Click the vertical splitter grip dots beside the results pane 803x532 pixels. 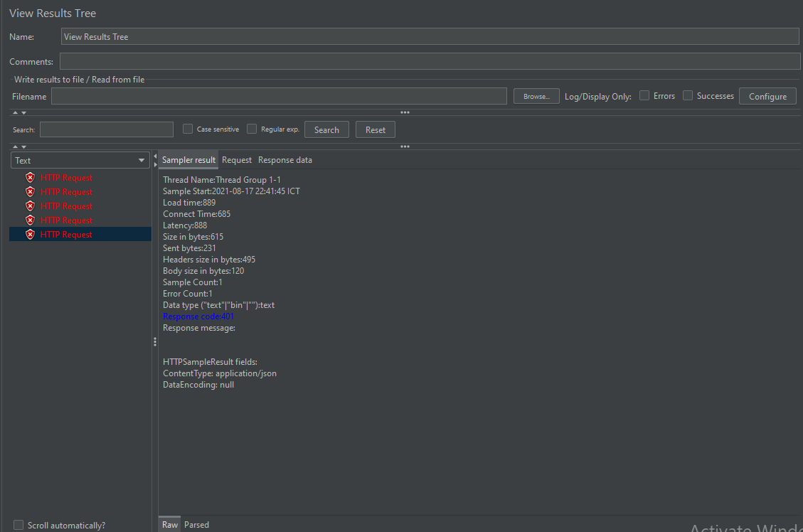click(x=154, y=341)
